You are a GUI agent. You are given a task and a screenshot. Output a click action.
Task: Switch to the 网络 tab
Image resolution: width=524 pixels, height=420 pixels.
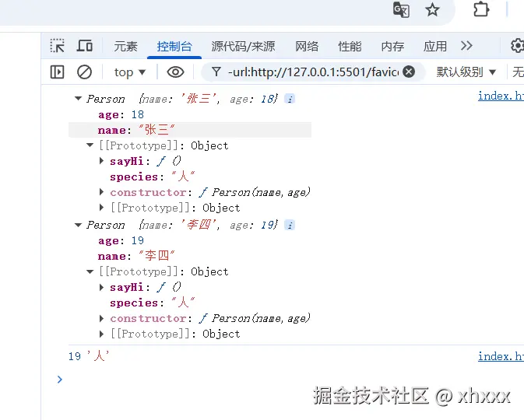point(307,46)
